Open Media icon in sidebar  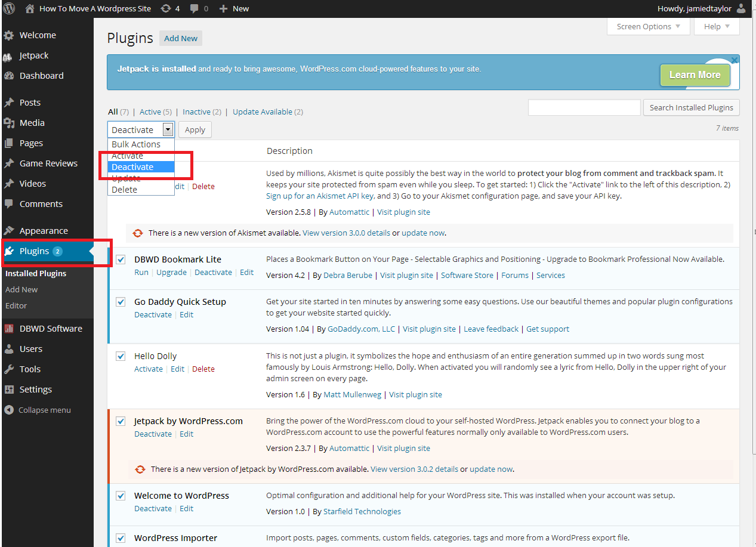(x=9, y=123)
